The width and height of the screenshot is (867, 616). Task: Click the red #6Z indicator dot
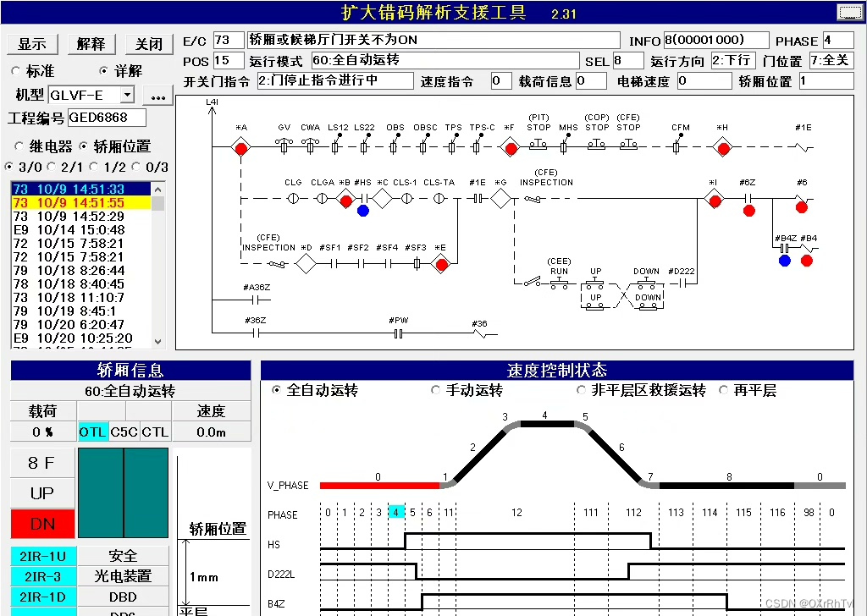(x=749, y=211)
